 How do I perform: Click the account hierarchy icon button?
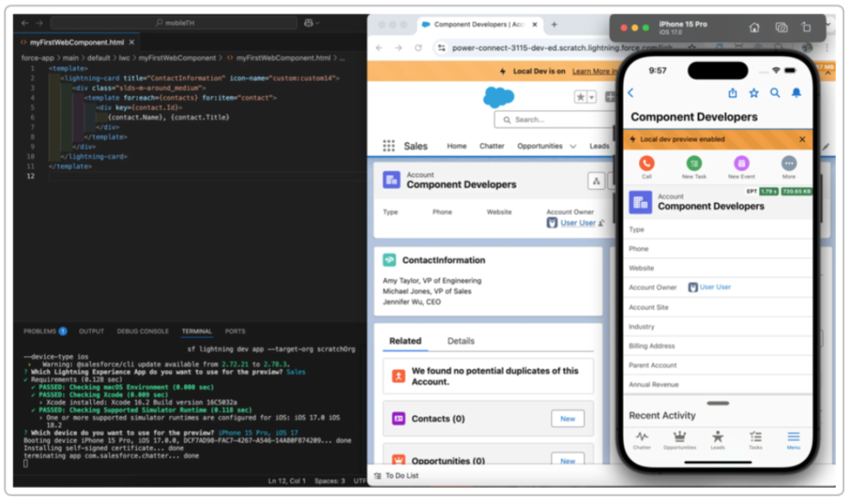pos(596,181)
